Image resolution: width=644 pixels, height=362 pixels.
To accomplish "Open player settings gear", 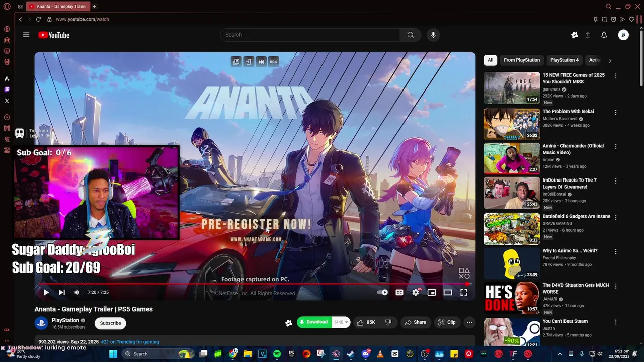I will pyautogui.click(x=416, y=292).
